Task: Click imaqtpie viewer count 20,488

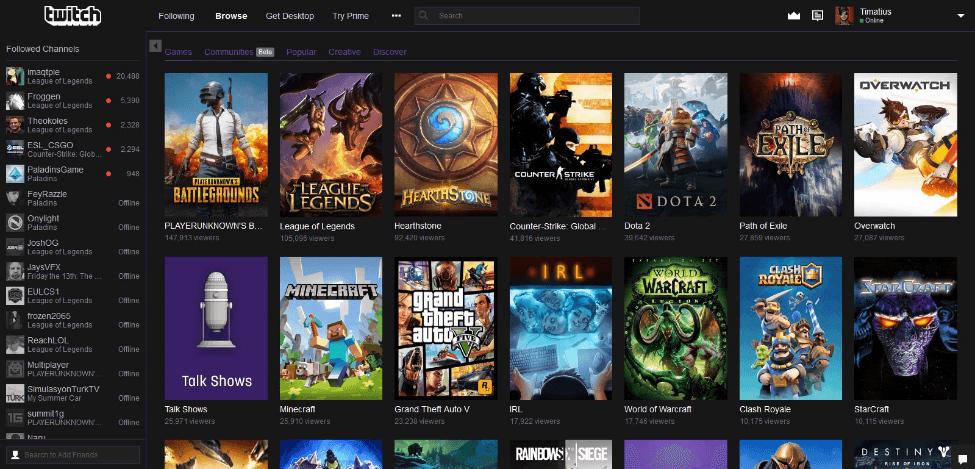Action: pyautogui.click(x=127, y=76)
